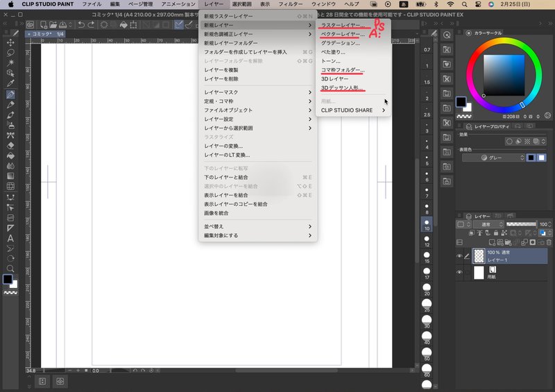Select the Pen tool in toolbox
This screenshot has width=555, height=392.
pyautogui.click(x=10, y=94)
